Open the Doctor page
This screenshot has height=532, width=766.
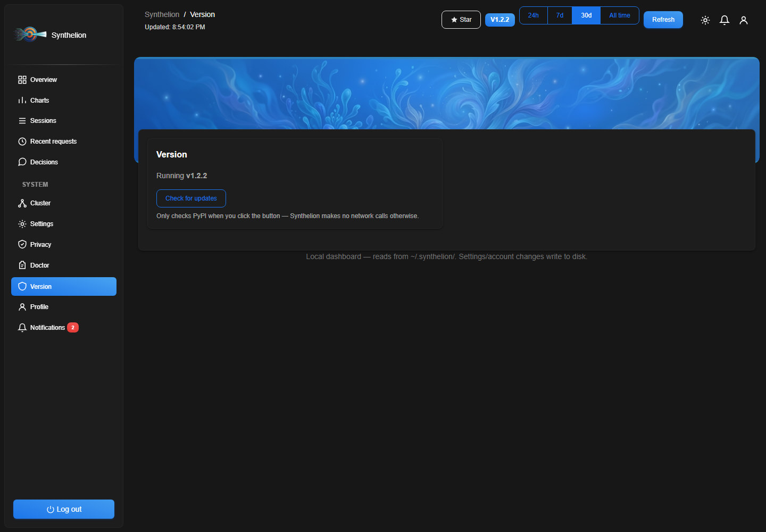[64, 265]
